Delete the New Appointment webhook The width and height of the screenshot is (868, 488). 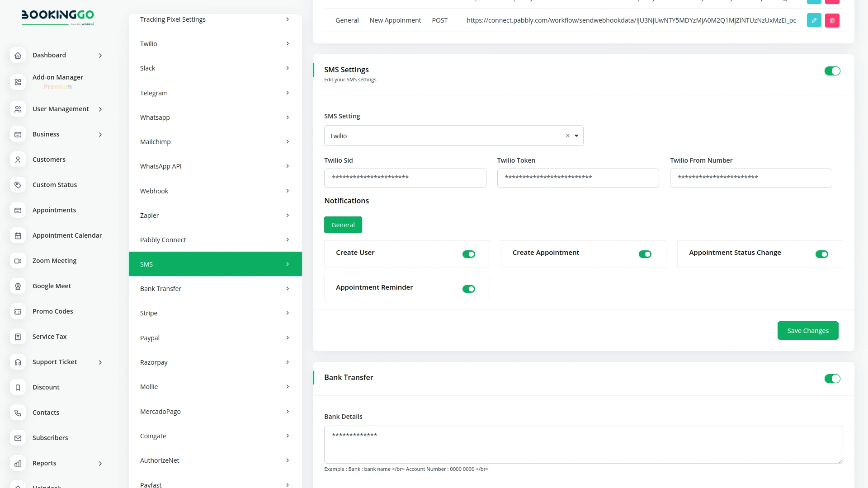[x=832, y=20]
